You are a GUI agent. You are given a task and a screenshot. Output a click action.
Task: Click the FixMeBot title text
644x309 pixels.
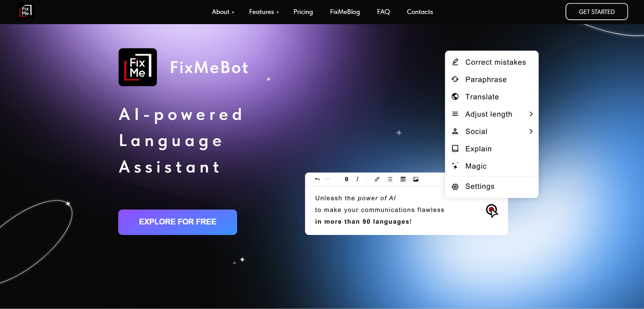[209, 67]
